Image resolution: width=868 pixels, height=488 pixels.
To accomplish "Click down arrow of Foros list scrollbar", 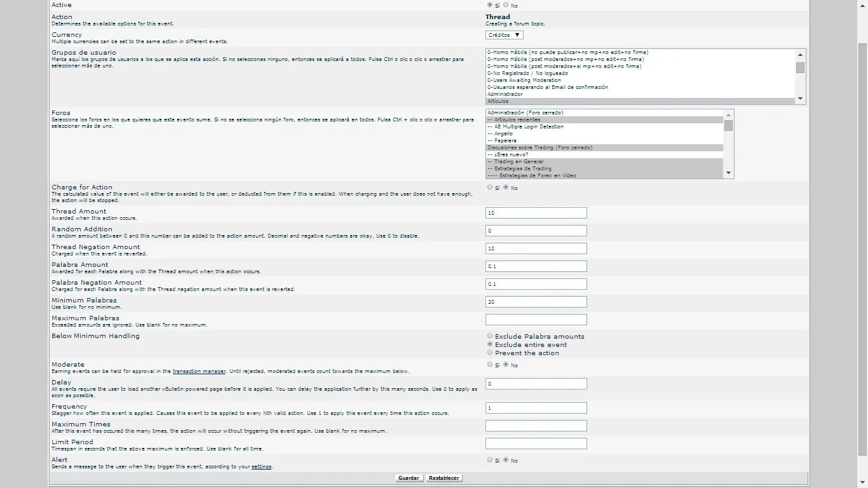I will 728,173.
